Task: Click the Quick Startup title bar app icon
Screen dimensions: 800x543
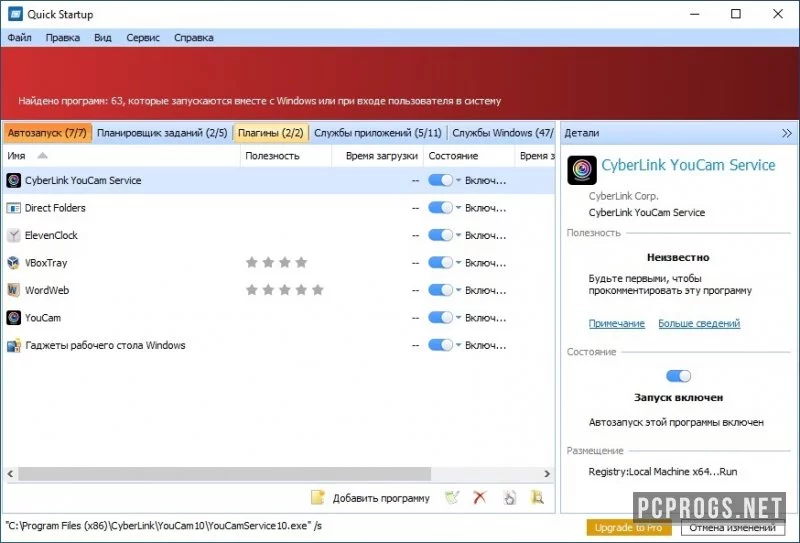Action: (15, 14)
